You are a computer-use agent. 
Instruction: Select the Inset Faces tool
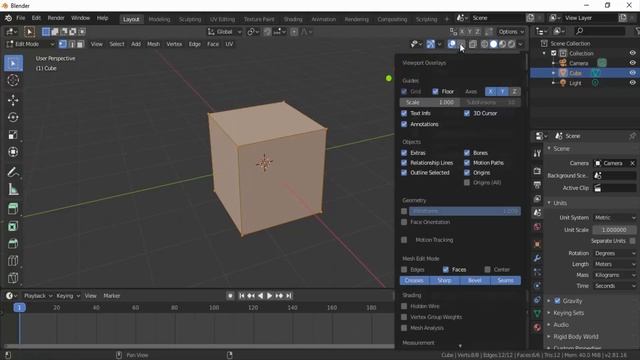pyautogui.click(x=13, y=226)
